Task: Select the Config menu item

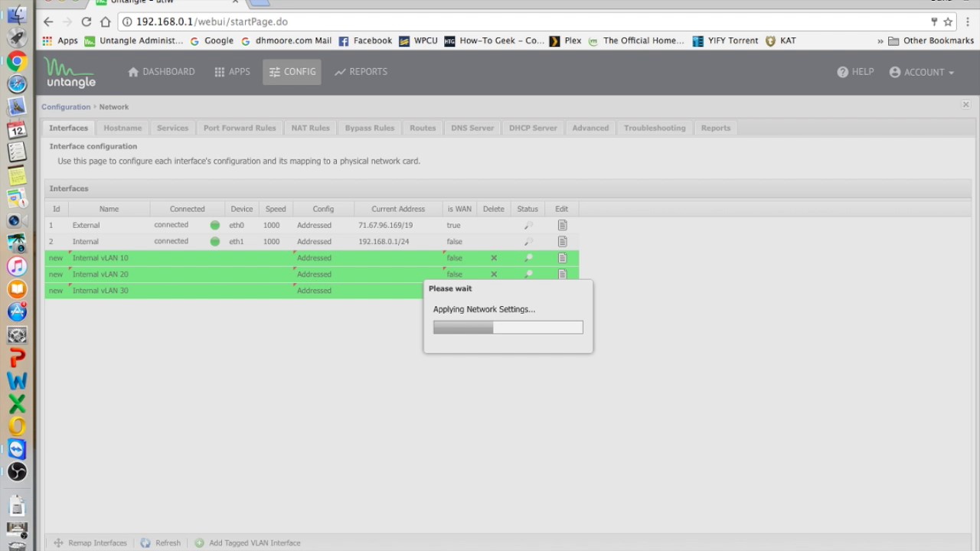Action: (x=292, y=72)
